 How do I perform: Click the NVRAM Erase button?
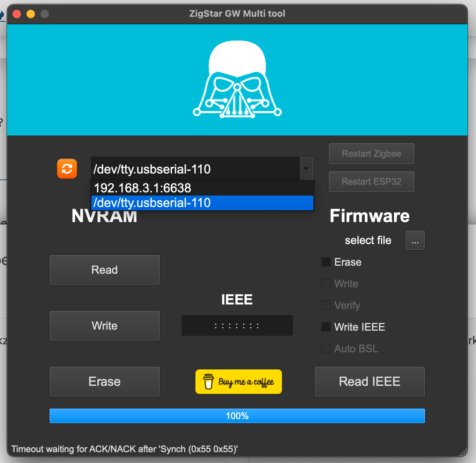tap(105, 382)
